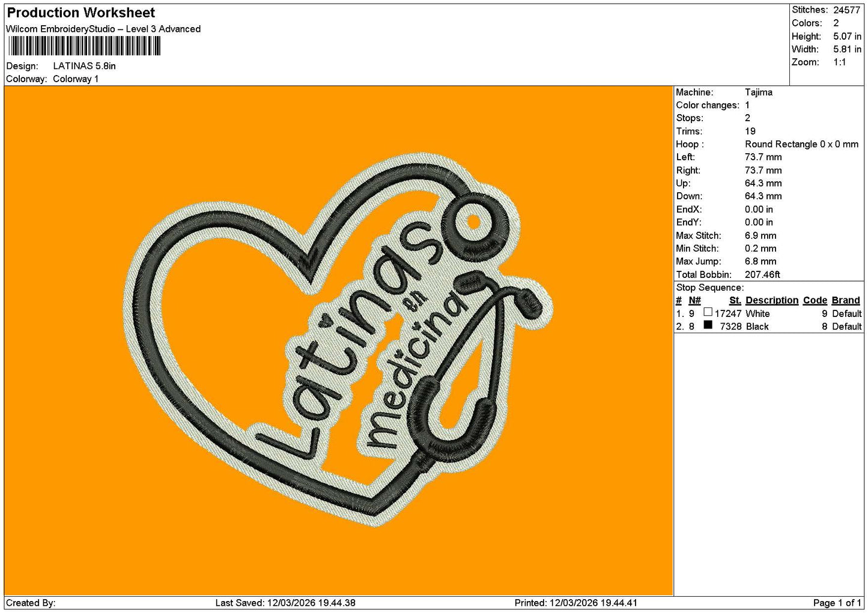
Task: Click the 'Hoop :' label
Action: pos(690,145)
